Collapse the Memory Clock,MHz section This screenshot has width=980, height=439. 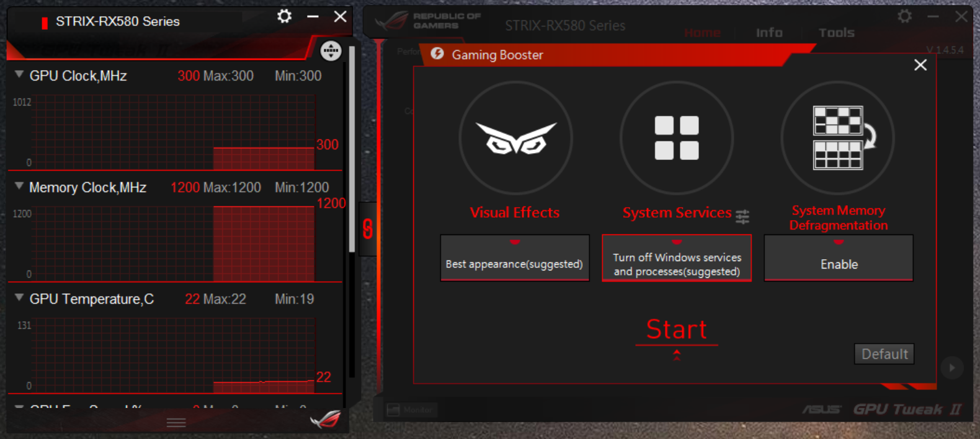(x=19, y=186)
